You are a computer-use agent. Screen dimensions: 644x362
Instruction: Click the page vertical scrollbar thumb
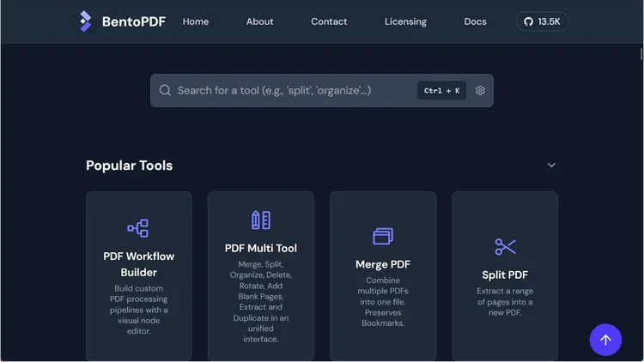click(x=641, y=54)
